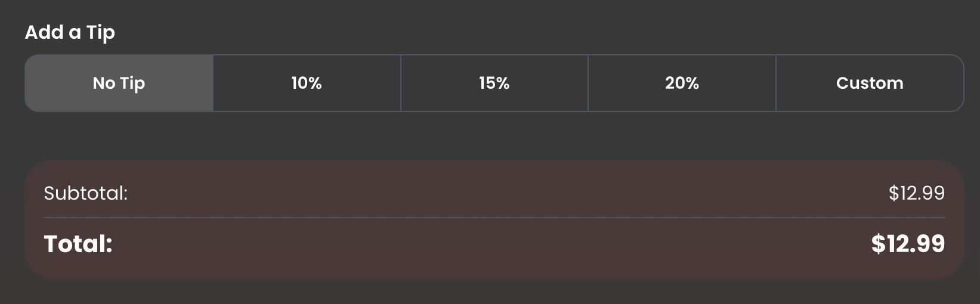The height and width of the screenshot is (304, 980).
Task: Click the bold total amount $12.99
Action: [x=908, y=244]
